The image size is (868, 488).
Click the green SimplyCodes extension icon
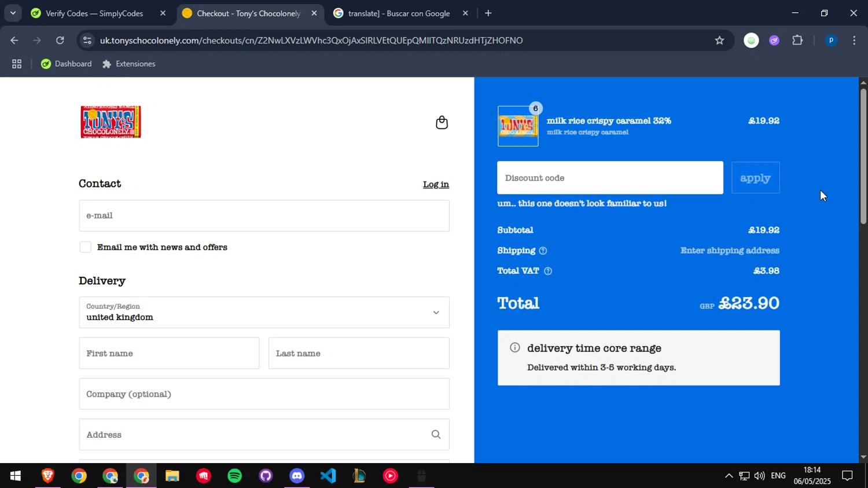(751, 40)
